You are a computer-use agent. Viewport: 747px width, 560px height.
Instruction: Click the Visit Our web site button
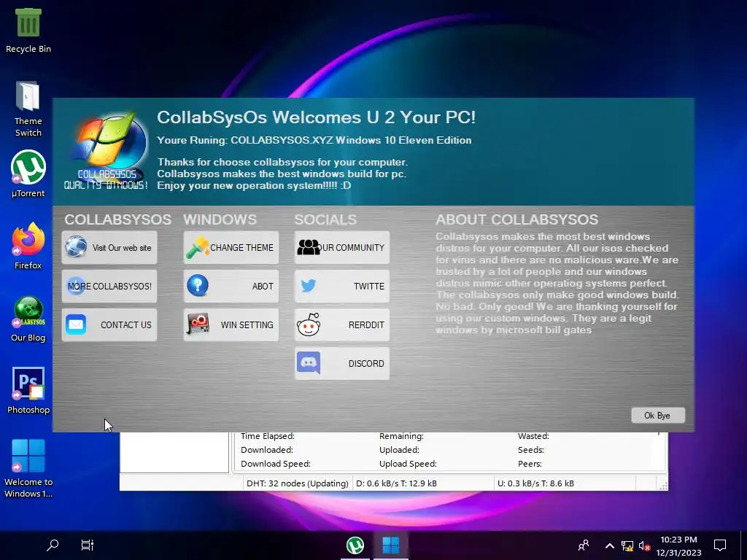tap(109, 248)
